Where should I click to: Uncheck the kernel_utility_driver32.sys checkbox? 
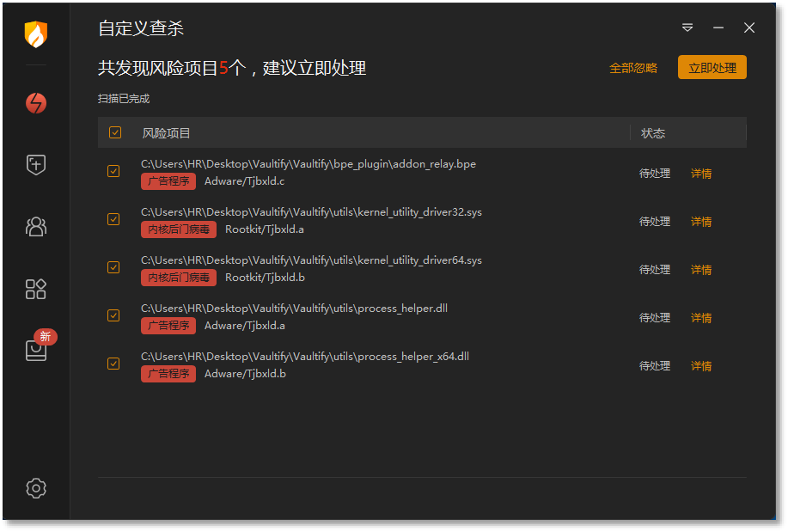pos(113,220)
